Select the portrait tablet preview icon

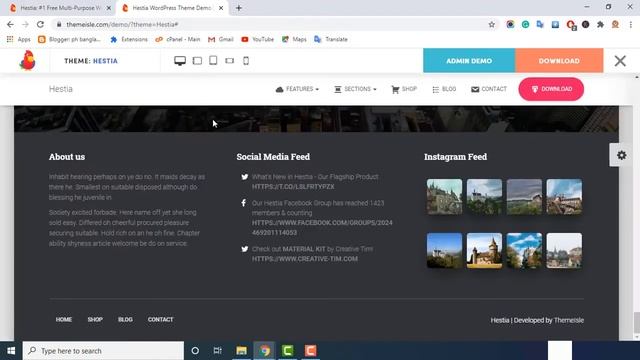click(213, 60)
